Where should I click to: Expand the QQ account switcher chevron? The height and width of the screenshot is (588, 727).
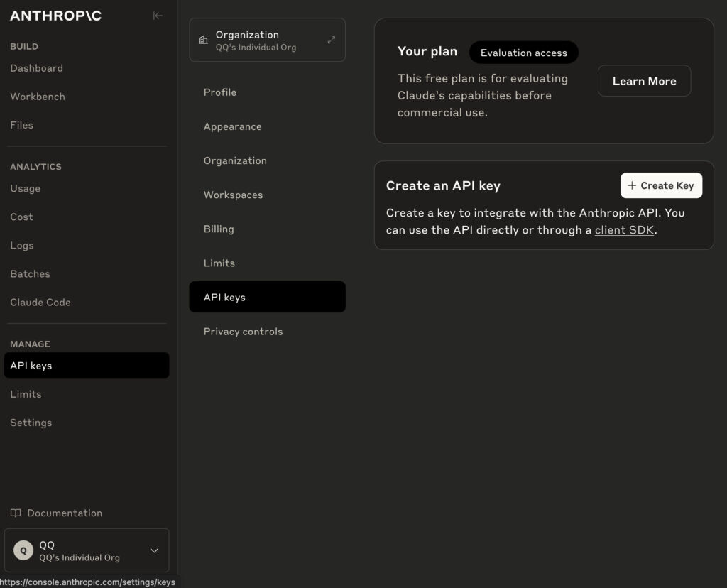(x=154, y=550)
